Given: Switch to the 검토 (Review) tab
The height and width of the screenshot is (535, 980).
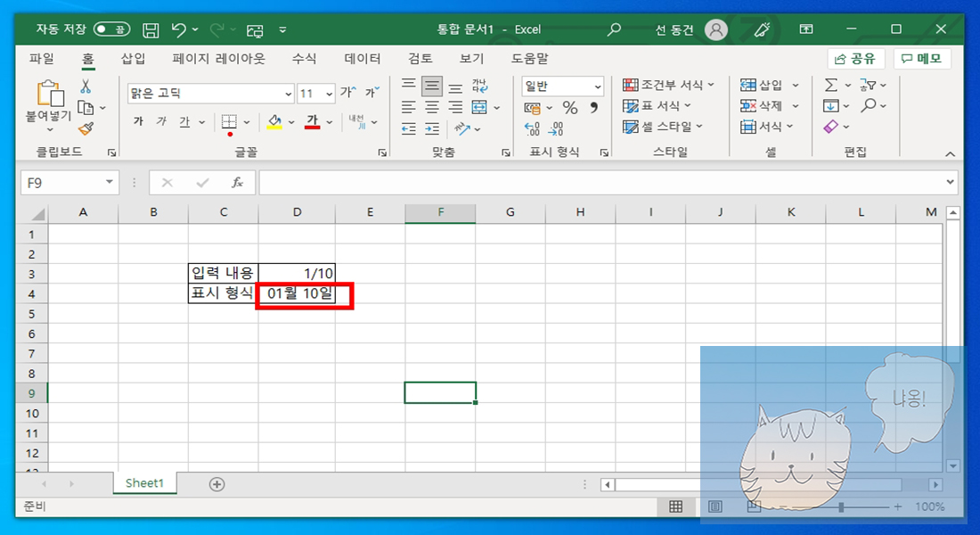Looking at the screenshot, I should [x=421, y=59].
